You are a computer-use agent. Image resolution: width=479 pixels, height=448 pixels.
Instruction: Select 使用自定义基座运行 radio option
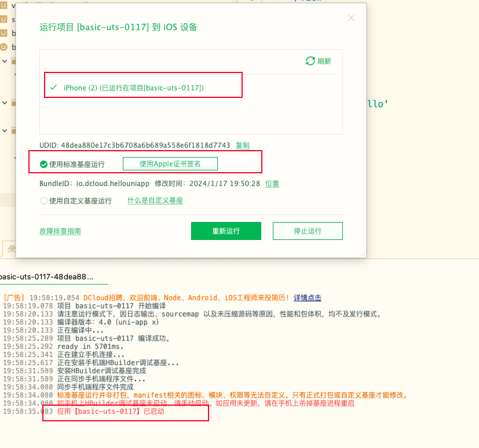43,201
